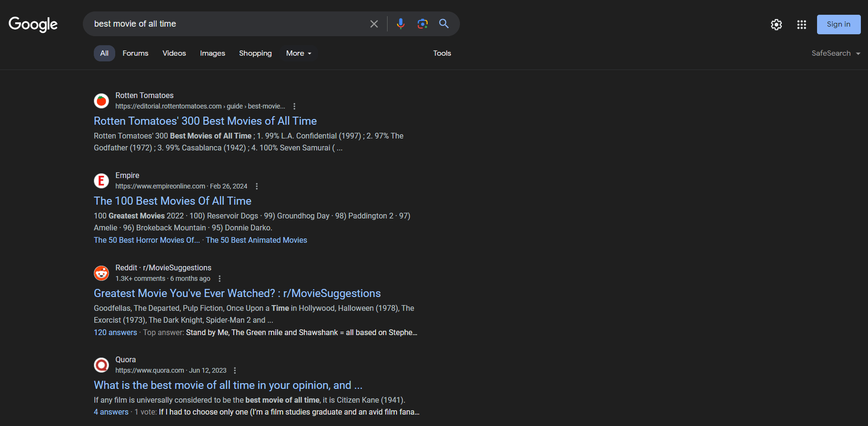Open three-dot menu for Empire result
The image size is (868, 426).
(x=257, y=186)
